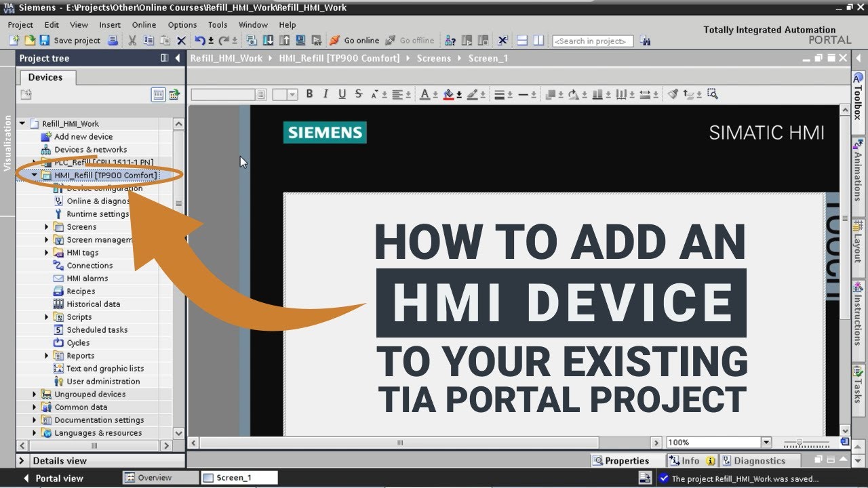Screen dimensions: 868x488
Task: Expand the Scripts folder
Action: (47, 317)
